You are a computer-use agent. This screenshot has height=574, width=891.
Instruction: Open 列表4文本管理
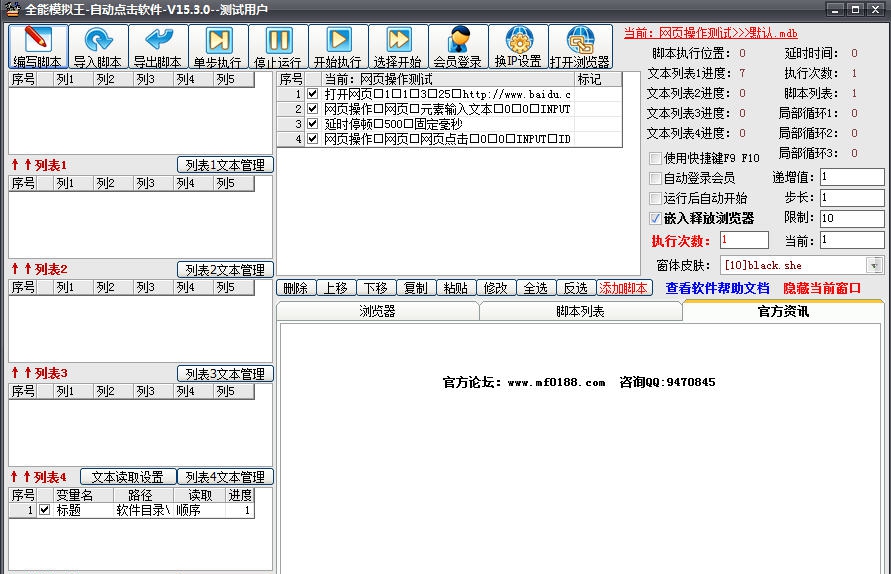pyautogui.click(x=225, y=476)
